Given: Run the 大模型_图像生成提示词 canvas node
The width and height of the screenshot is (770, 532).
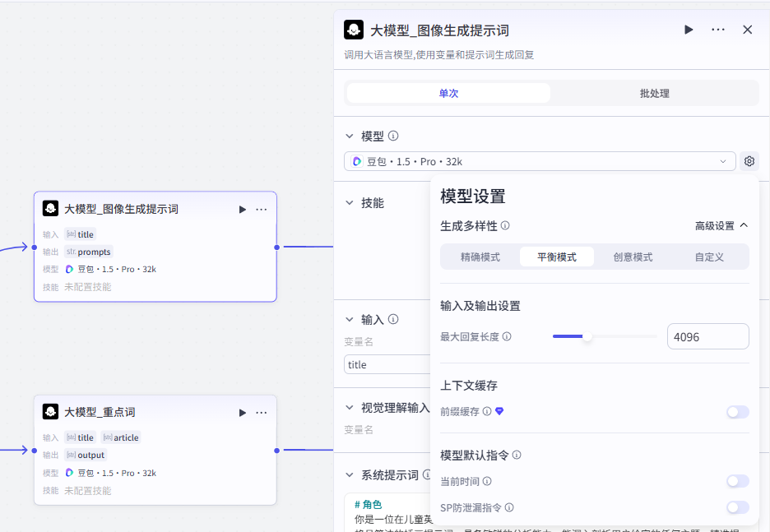Looking at the screenshot, I should click(243, 209).
